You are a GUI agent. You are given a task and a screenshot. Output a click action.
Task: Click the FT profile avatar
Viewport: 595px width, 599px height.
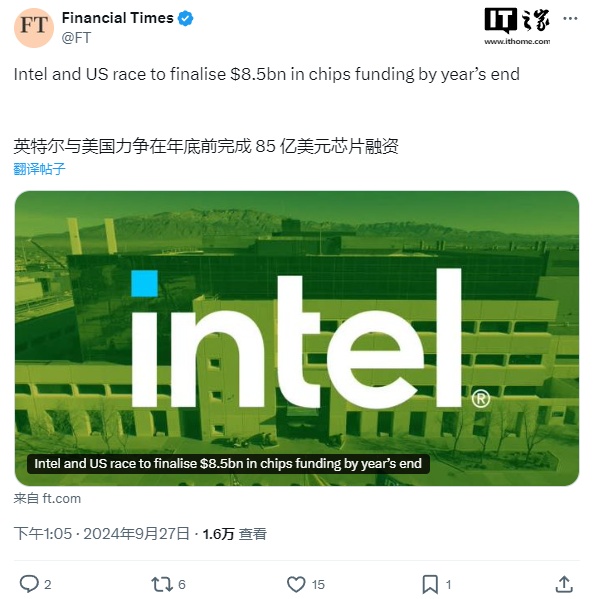[x=34, y=28]
